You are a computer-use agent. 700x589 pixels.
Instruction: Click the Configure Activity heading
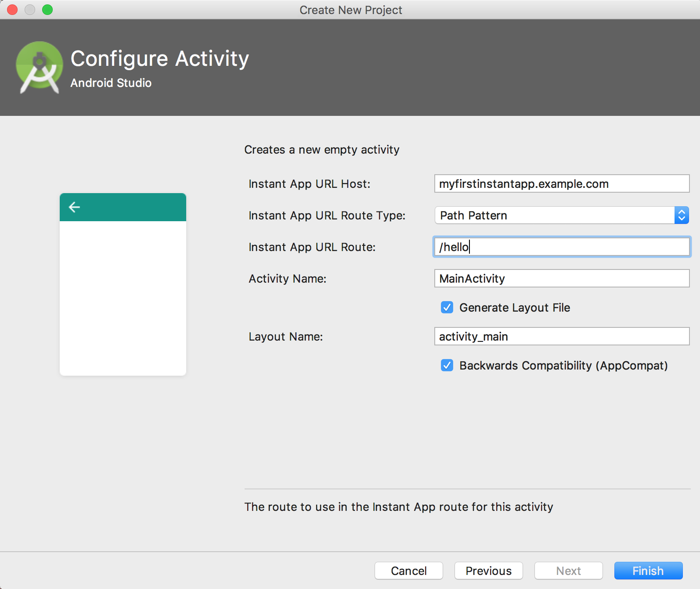160,58
